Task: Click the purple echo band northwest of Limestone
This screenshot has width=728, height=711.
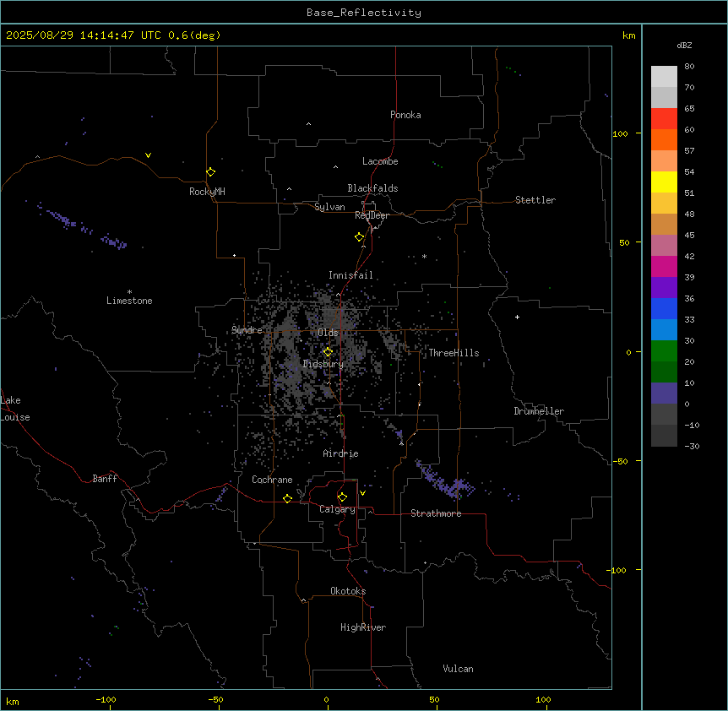Action: click(81, 225)
